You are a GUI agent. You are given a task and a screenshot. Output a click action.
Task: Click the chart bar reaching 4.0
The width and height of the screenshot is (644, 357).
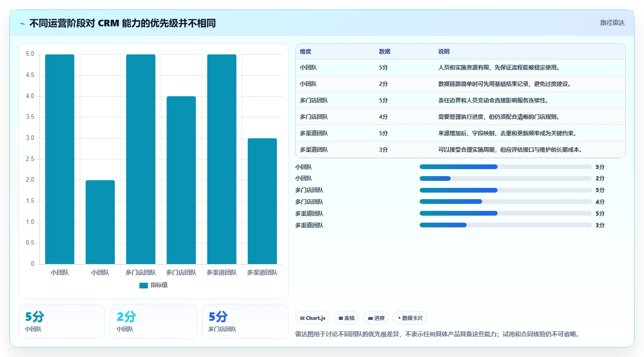pos(181,180)
